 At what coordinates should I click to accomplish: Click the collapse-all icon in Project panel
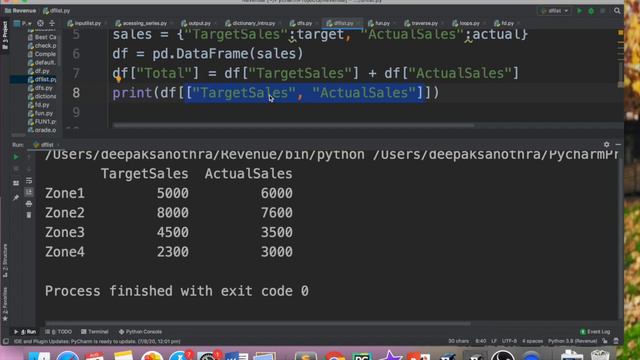[52, 23]
